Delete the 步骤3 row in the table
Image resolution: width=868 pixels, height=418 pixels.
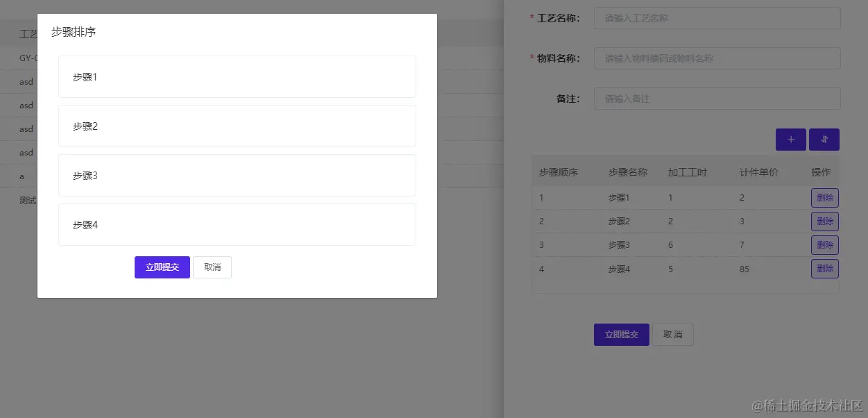pos(825,245)
